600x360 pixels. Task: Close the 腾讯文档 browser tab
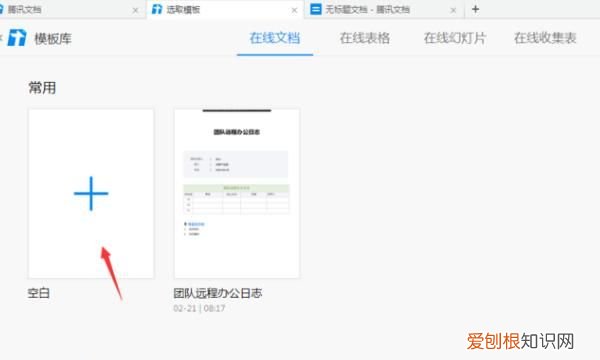(x=135, y=11)
